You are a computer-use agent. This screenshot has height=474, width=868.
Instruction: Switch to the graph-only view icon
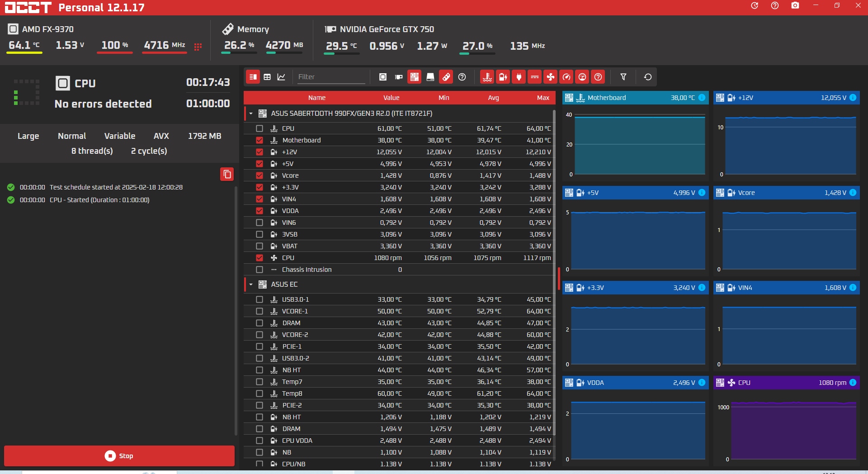[281, 77]
